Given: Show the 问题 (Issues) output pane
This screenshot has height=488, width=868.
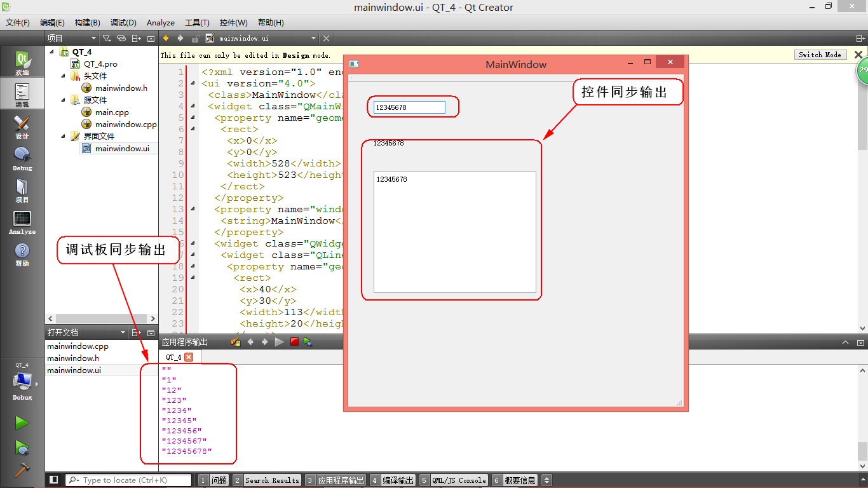Looking at the screenshot, I should [x=214, y=480].
